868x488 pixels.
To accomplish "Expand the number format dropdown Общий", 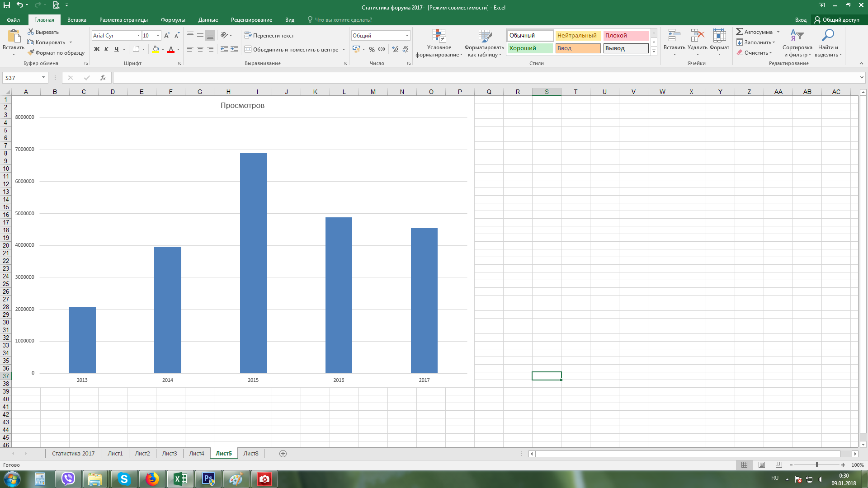I will (407, 36).
